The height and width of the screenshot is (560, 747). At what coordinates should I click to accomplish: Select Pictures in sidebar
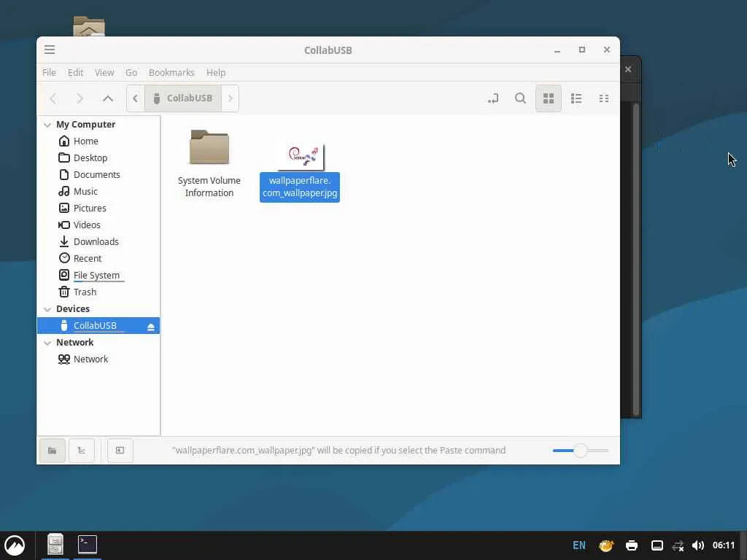click(x=98, y=208)
